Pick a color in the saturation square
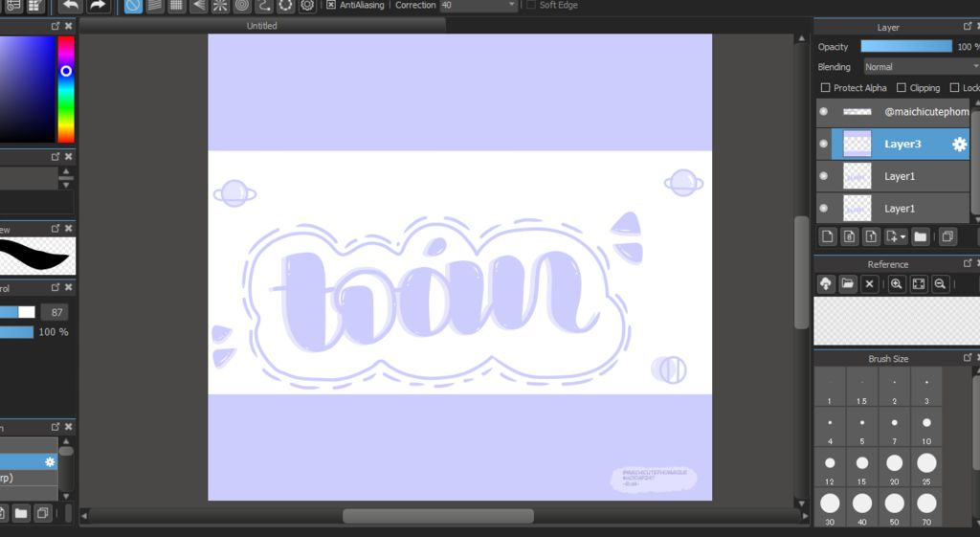980x537 pixels. pos(27,89)
